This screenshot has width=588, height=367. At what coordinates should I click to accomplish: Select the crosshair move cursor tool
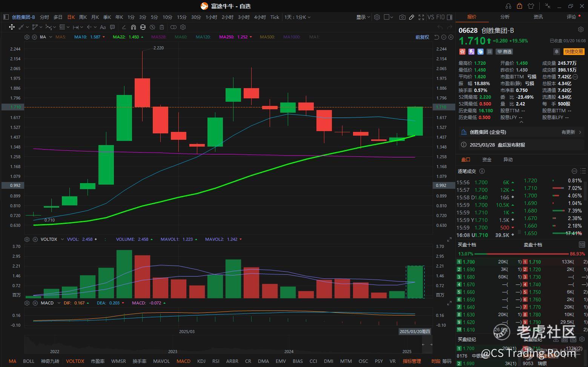point(12,27)
